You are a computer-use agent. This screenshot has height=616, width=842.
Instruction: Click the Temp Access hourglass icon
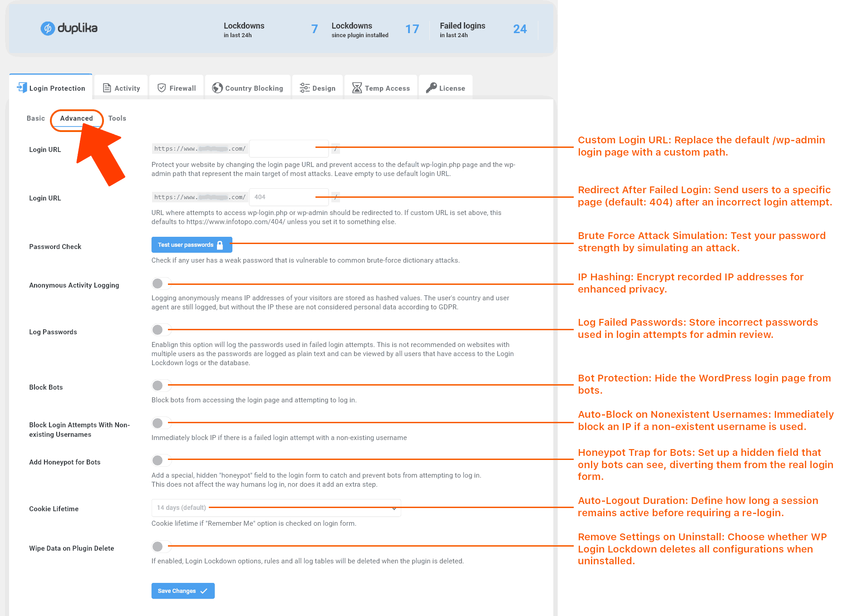(357, 87)
